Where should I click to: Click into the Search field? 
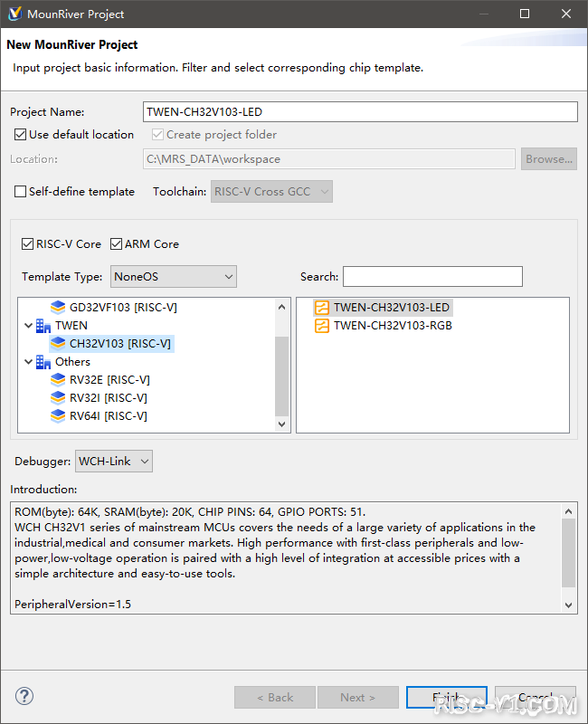coord(433,277)
